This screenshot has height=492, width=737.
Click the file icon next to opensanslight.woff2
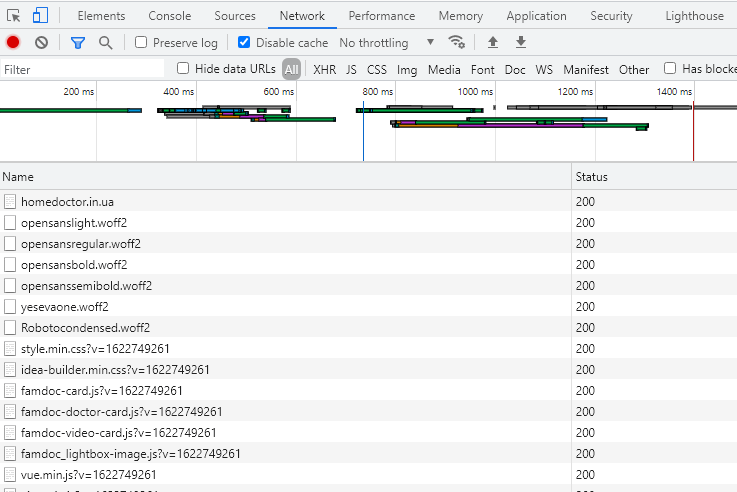click(x=10, y=223)
